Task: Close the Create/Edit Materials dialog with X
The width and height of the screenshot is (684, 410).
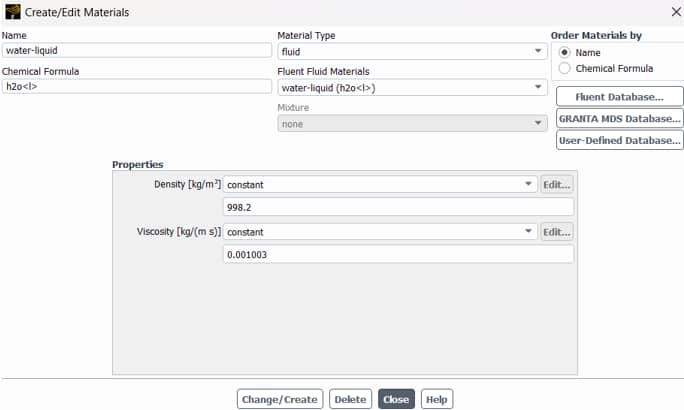Action: click(676, 12)
